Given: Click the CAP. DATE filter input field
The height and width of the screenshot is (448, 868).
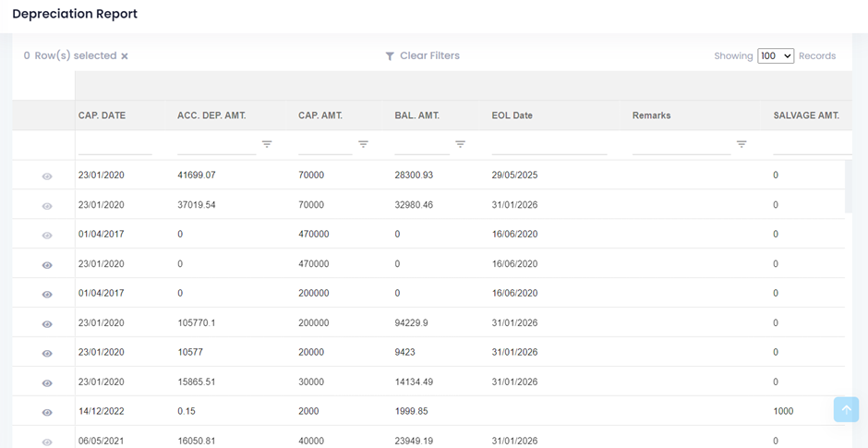Looking at the screenshot, I should pyautogui.click(x=115, y=145).
